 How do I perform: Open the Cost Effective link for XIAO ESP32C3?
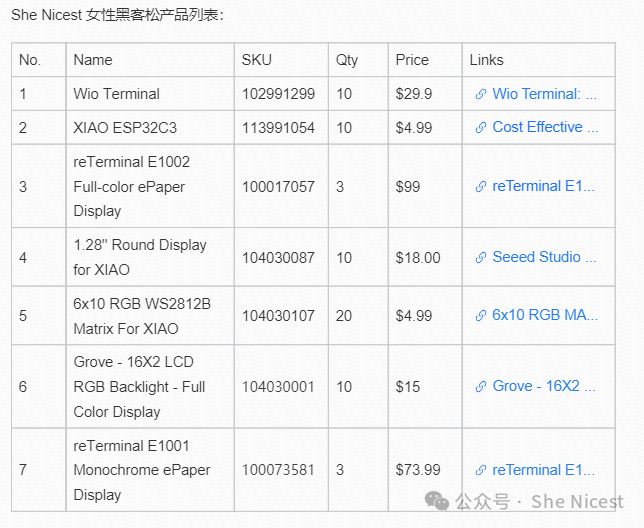(x=545, y=127)
